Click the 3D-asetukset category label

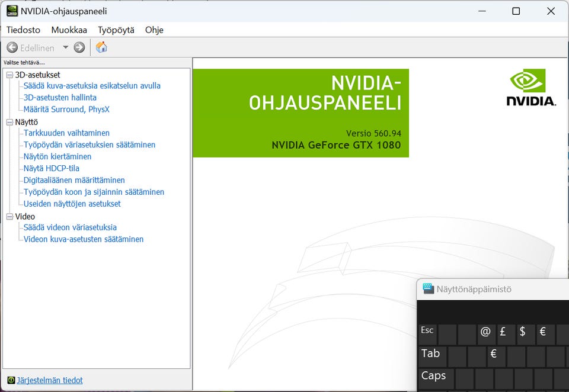[37, 75]
